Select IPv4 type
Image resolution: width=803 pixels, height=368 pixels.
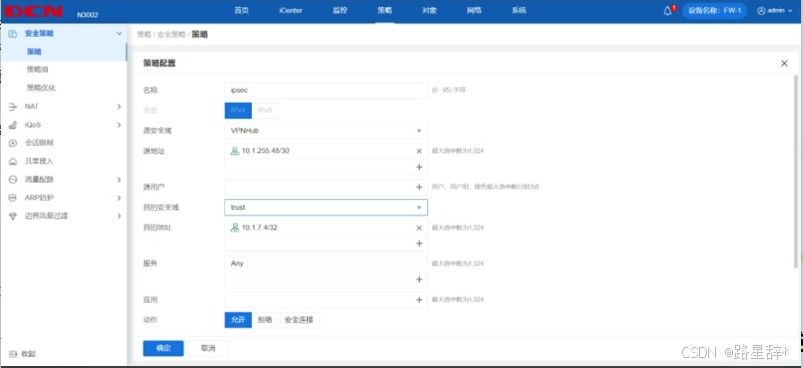click(x=238, y=111)
